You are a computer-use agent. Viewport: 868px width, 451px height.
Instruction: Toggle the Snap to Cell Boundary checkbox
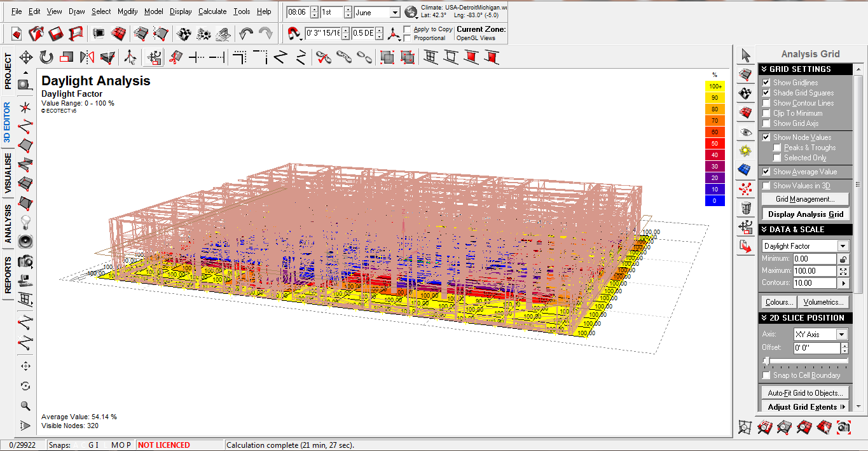(766, 375)
